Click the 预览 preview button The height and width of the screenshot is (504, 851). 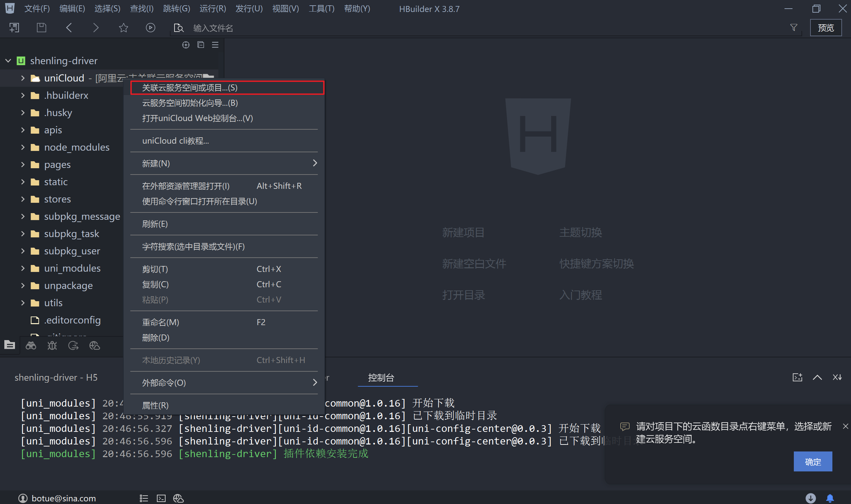[825, 28]
